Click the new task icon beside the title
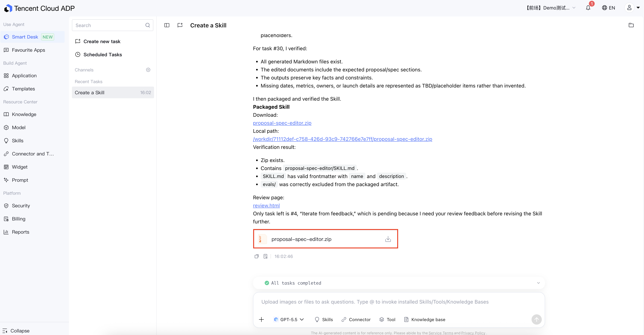 [180, 25]
